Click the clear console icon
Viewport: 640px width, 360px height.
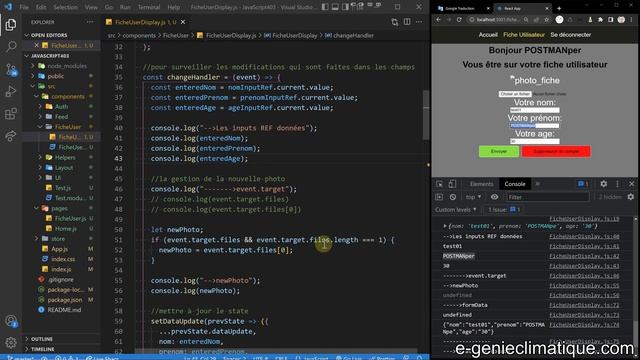[453, 197]
